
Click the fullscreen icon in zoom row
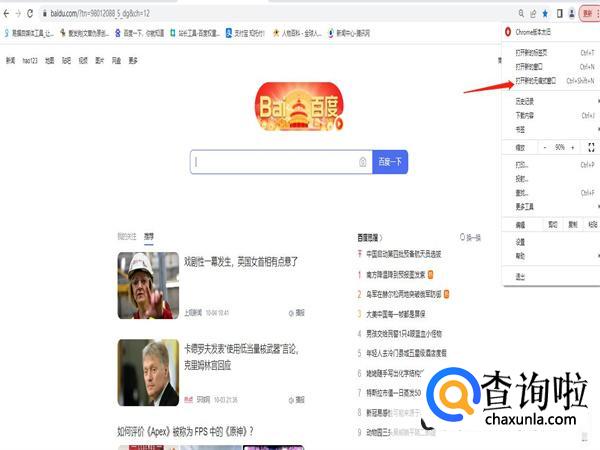coord(591,147)
